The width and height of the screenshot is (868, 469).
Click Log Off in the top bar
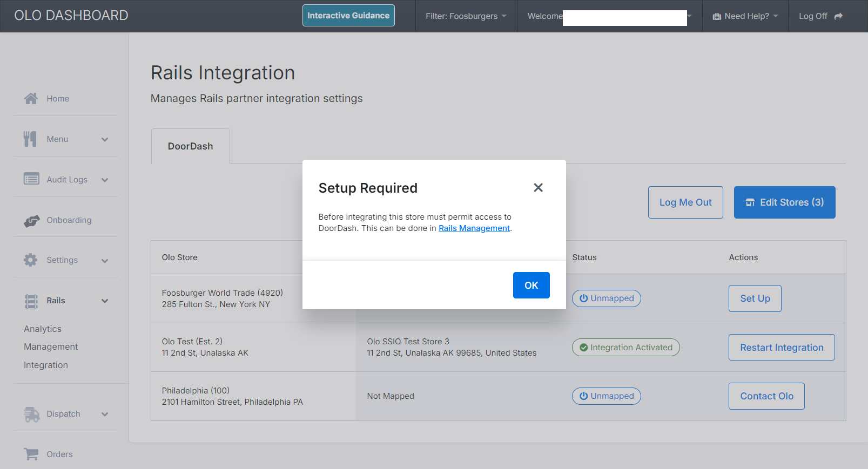point(821,16)
